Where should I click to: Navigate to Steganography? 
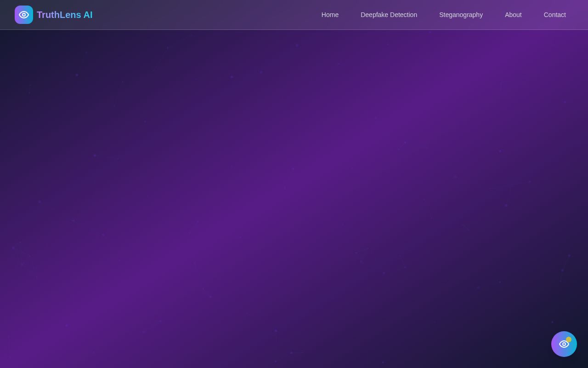tap(461, 15)
